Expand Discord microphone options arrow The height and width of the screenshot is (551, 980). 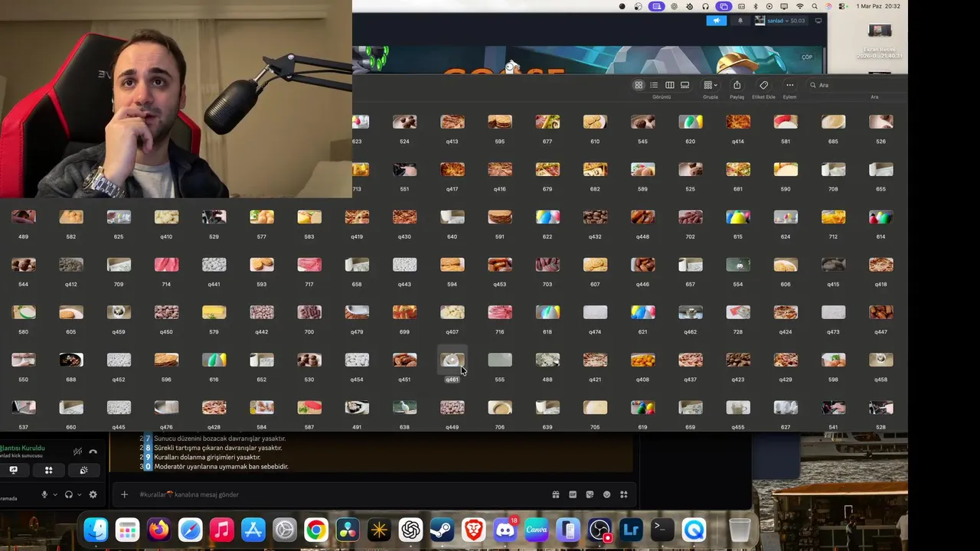click(x=54, y=495)
